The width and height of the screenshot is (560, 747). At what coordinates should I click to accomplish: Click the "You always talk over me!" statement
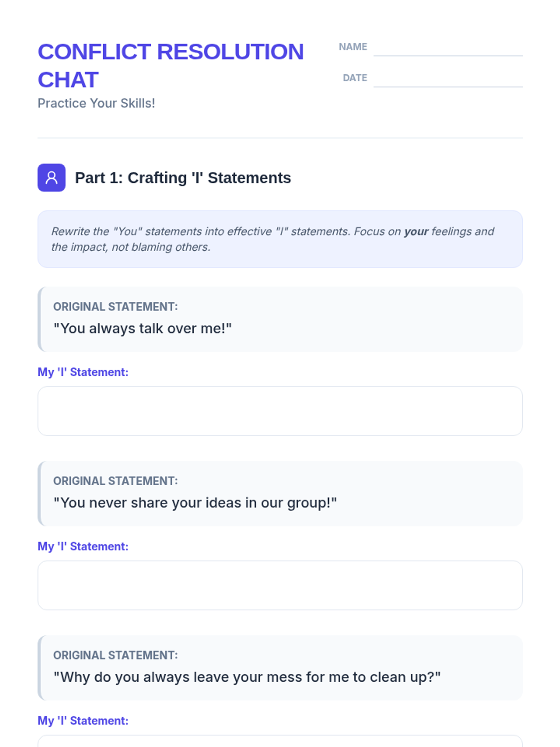click(142, 329)
